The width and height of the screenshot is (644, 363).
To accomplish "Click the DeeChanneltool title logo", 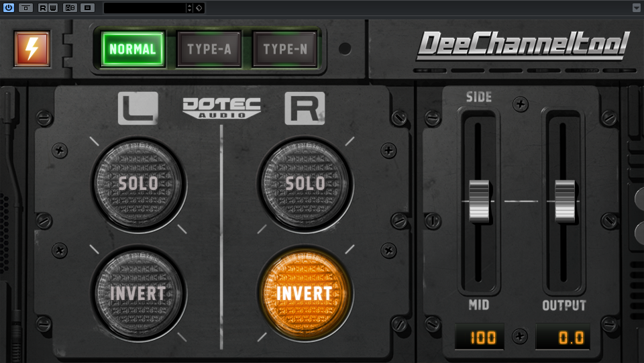I will click(523, 45).
